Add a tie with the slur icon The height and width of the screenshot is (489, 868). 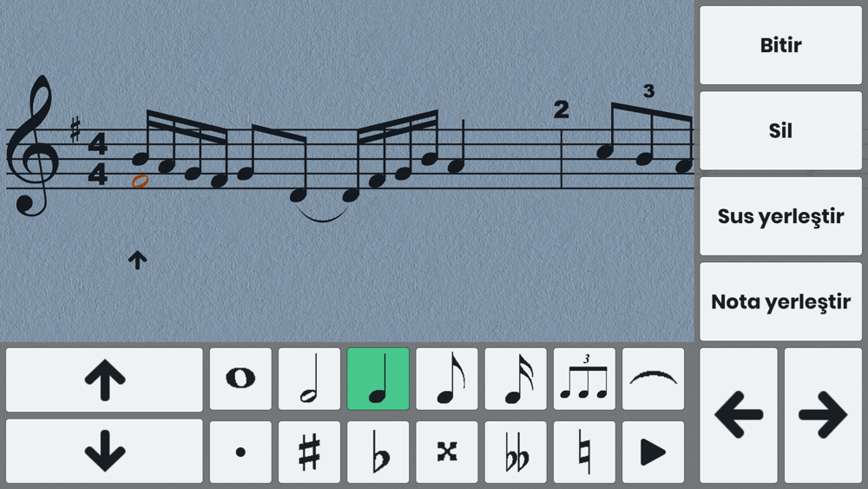[654, 380]
